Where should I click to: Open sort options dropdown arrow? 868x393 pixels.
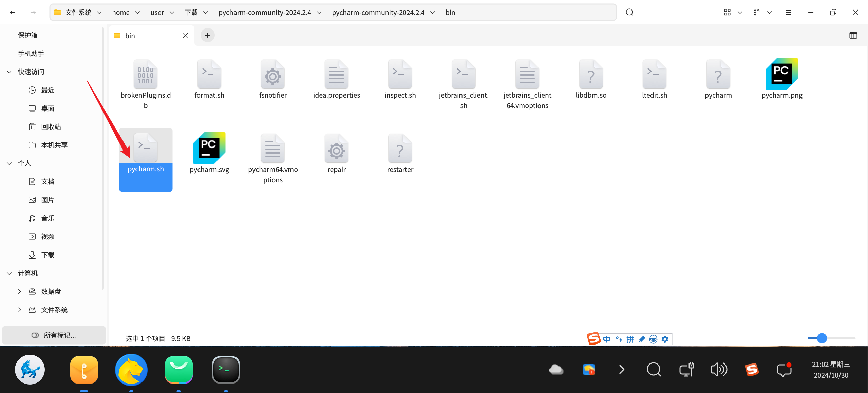(770, 13)
